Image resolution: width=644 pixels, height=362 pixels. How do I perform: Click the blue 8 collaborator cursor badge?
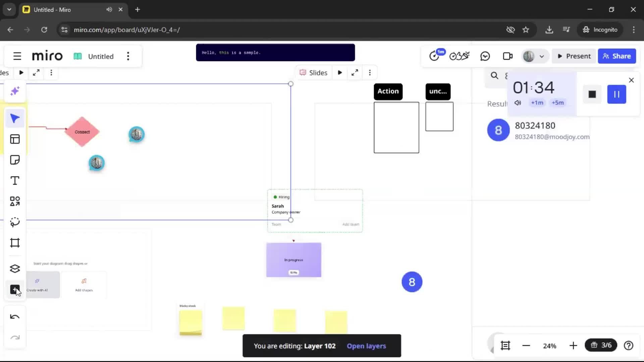tap(412, 282)
